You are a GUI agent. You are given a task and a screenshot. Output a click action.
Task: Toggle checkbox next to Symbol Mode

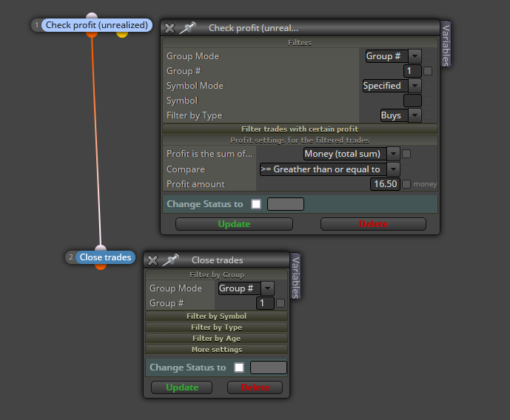pos(428,86)
